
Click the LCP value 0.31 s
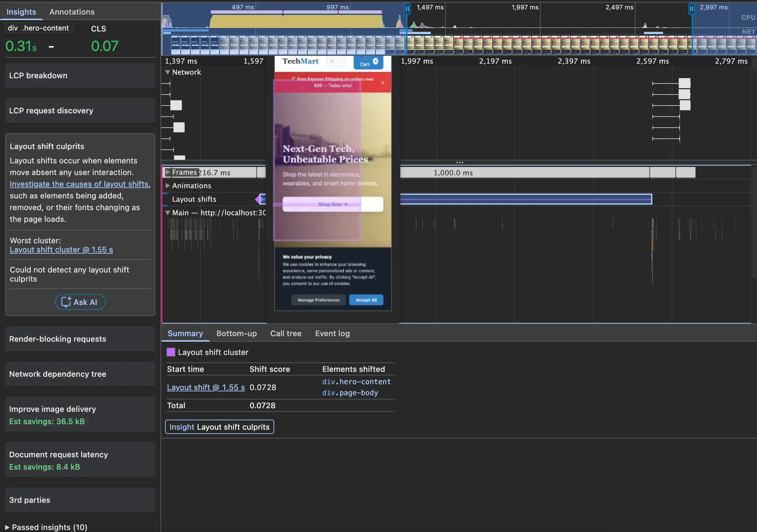[x=21, y=46]
